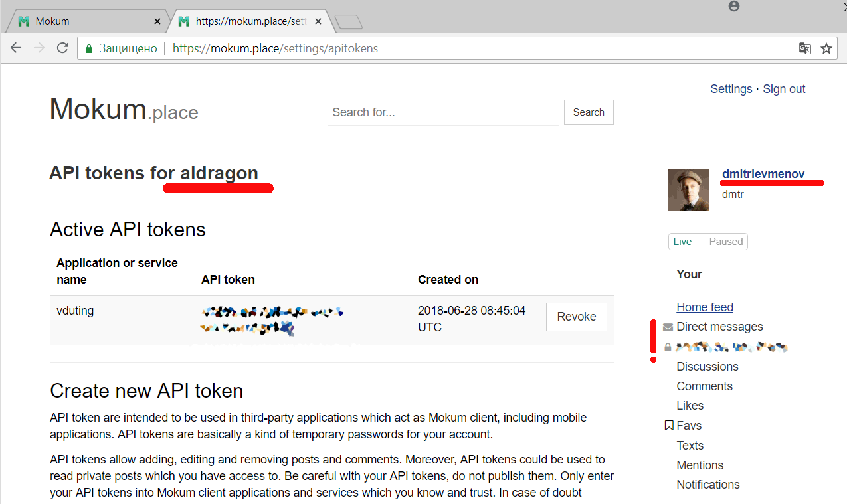Image resolution: width=847 pixels, height=504 pixels.
Task: Switch feed mode to Paused
Action: coord(725,242)
